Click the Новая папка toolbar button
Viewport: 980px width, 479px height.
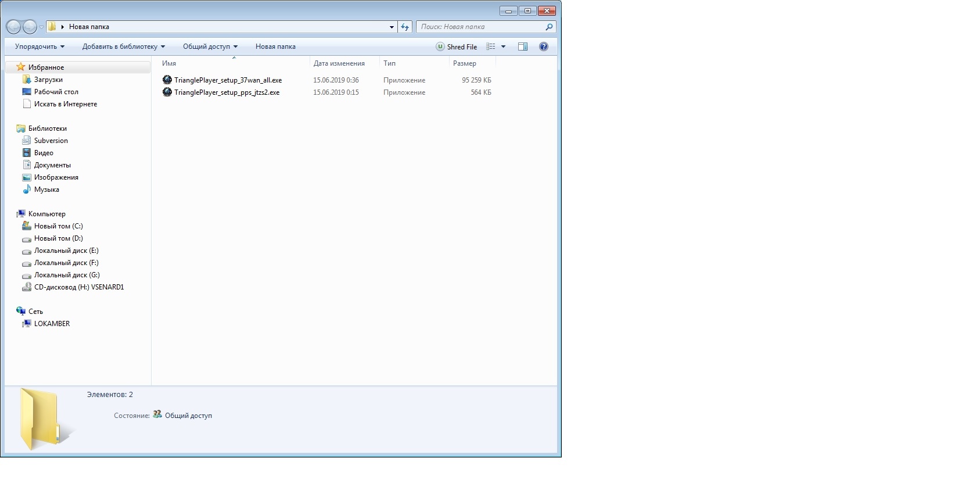(x=275, y=47)
